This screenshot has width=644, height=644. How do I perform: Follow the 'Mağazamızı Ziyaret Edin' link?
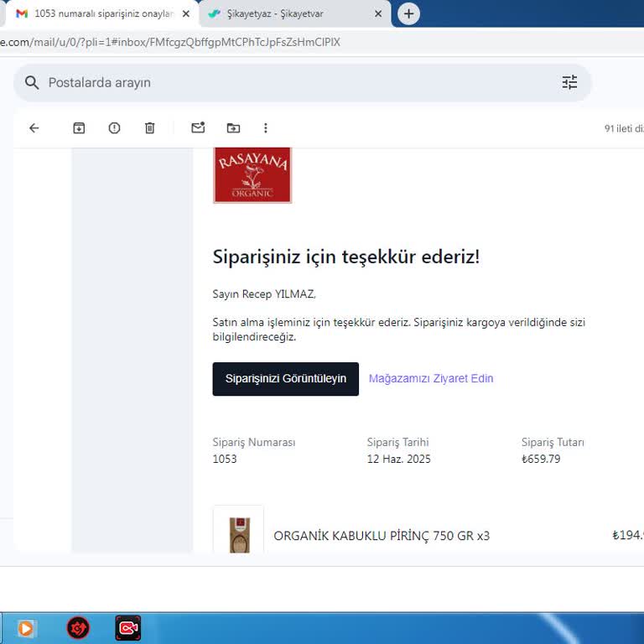(x=431, y=378)
